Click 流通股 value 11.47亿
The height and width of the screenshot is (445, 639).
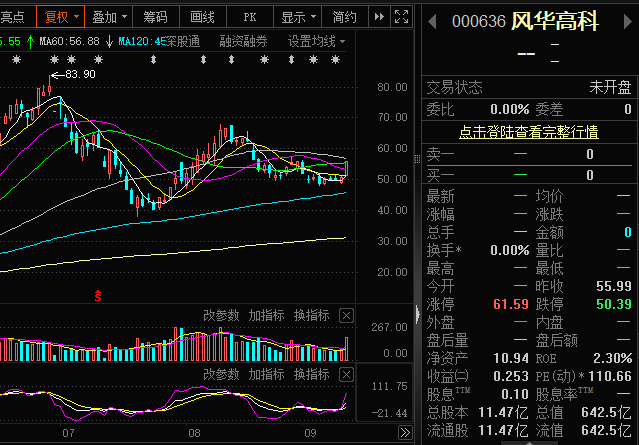click(503, 430)
